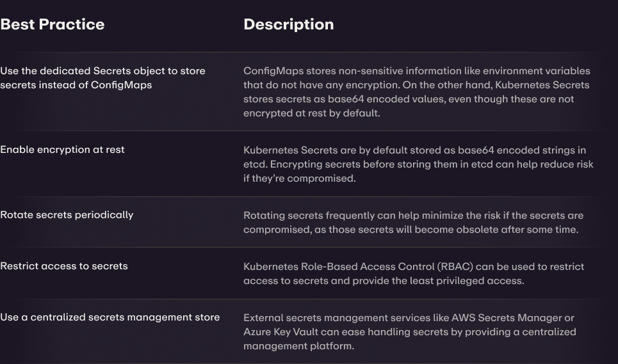
Task: Click the words "management platform" in last row
Action: (298, 346)
